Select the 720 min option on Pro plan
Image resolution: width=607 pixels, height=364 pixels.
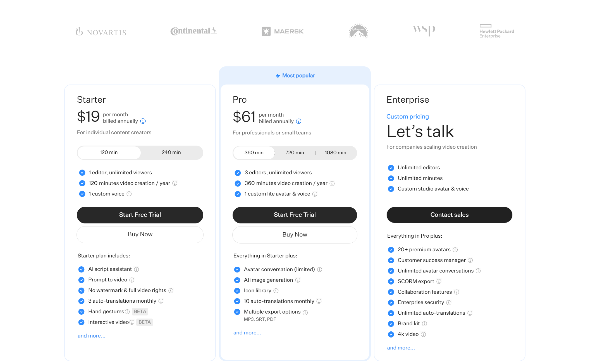(295, 152)
